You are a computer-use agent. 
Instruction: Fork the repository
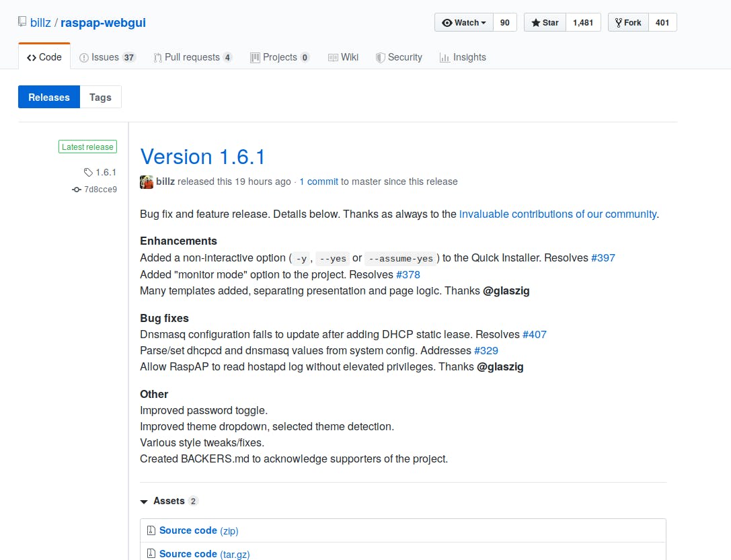click(628, 23)
